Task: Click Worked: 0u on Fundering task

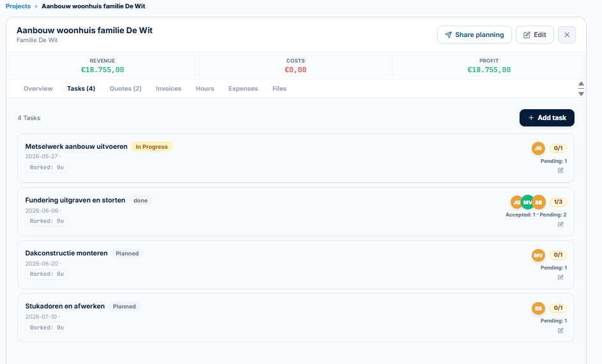Action: pyautogui.click(x=47, y=222)
